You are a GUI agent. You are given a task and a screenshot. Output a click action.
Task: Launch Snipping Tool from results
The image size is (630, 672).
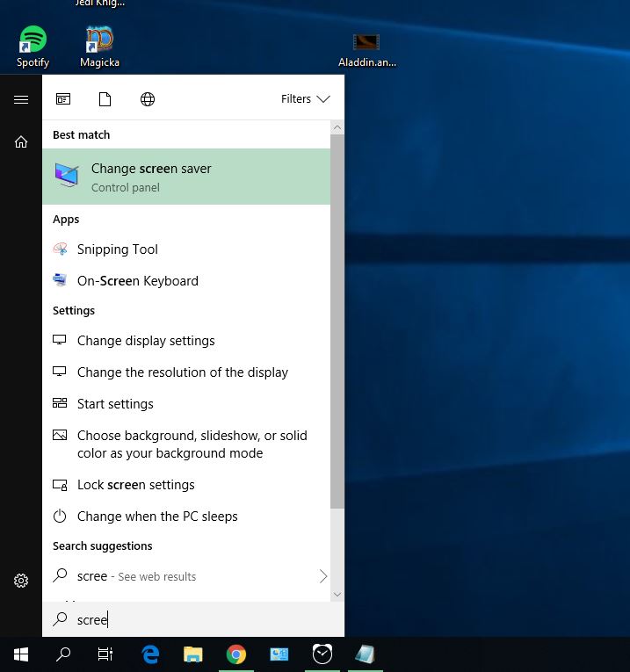[117, 249]
